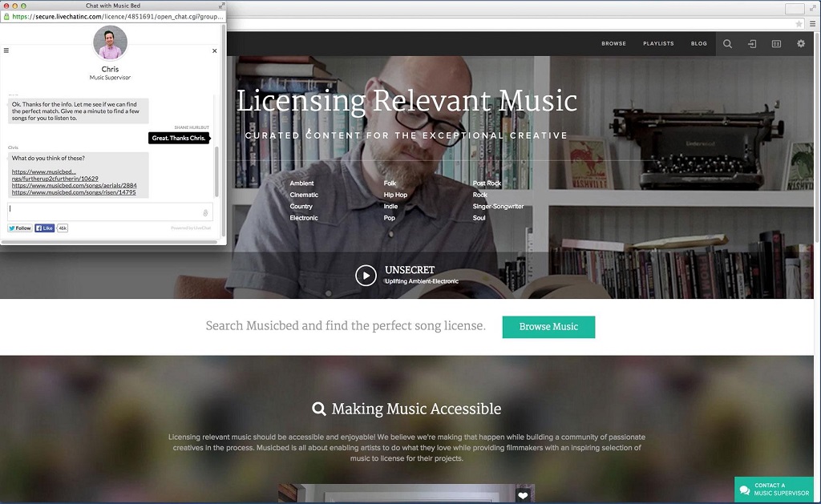Open the songs/risen/14795 link in chat
Viewport: 821px width, 504px height.
(74, 192)
